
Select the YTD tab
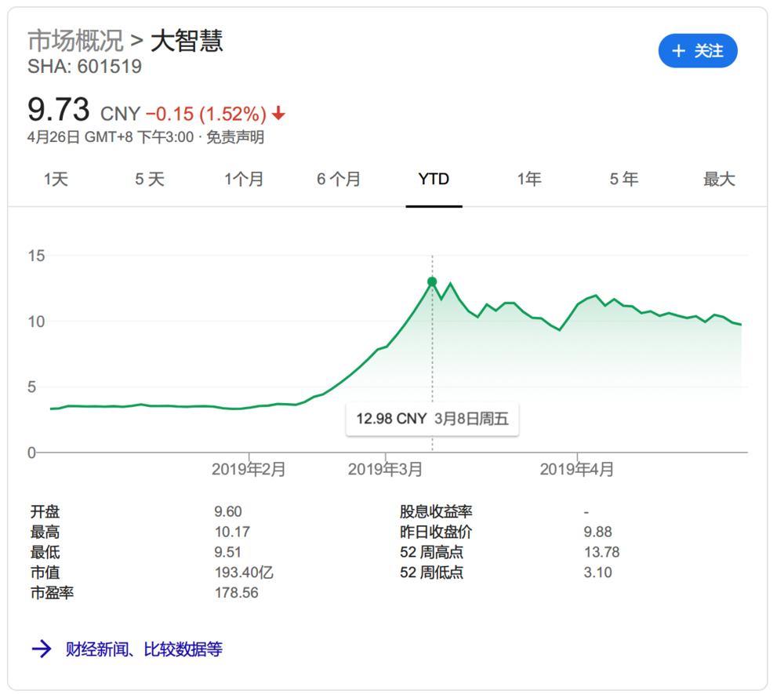pos(434,180)
